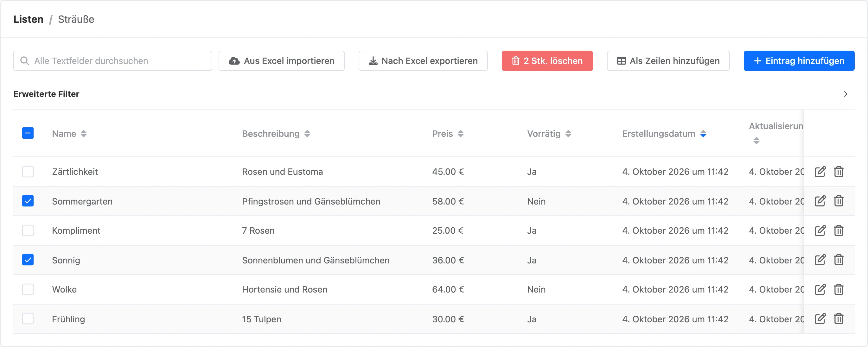Sort by Beschreibung column arrows
This screenshot has height=347, width=868.
(307, 134)
